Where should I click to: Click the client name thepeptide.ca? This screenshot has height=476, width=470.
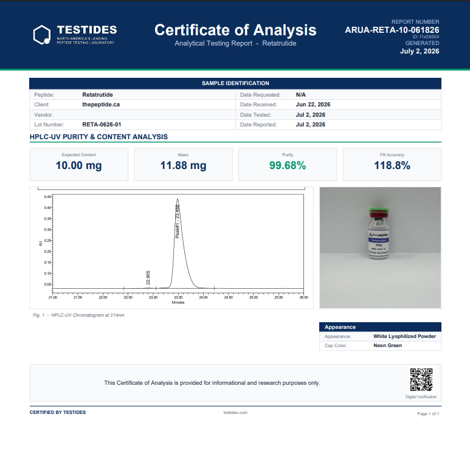click(101, 105)
